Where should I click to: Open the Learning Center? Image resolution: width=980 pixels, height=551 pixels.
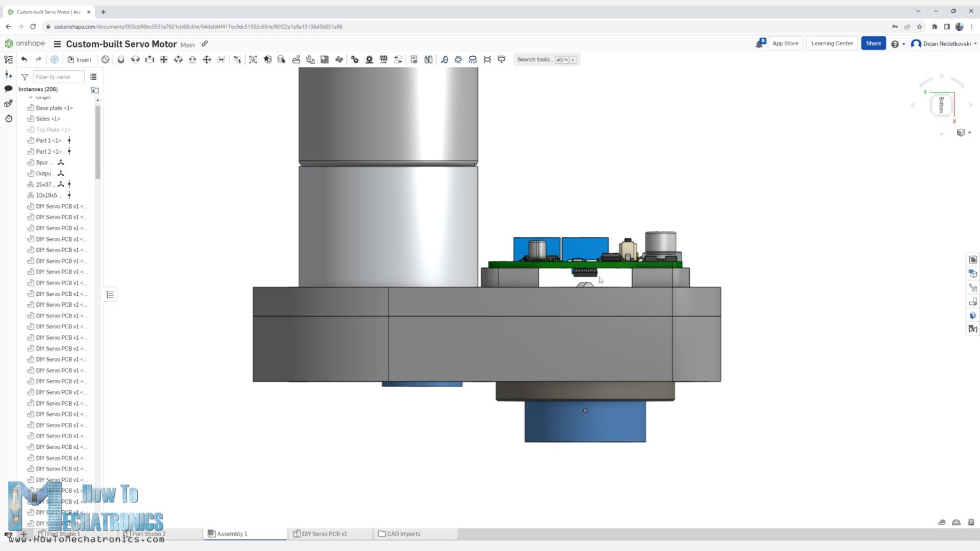(831, 43)
